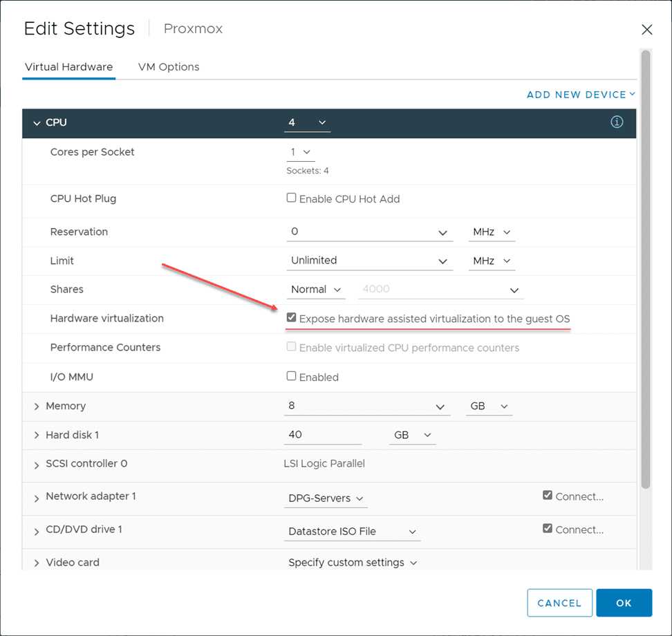Screen dimensions: 672x636
Task: Toggle Network adapter 1 Connect checkbox
Action: 548,496
